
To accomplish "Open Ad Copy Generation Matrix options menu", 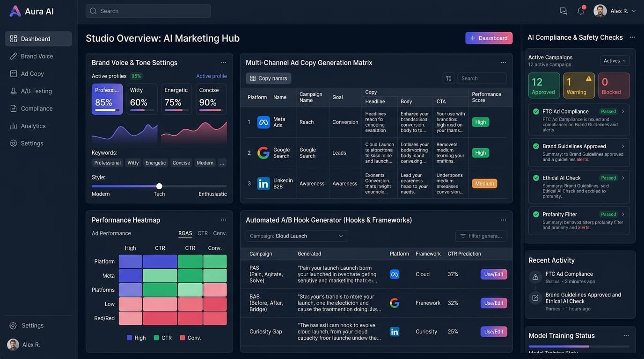I will click(503, 63).
